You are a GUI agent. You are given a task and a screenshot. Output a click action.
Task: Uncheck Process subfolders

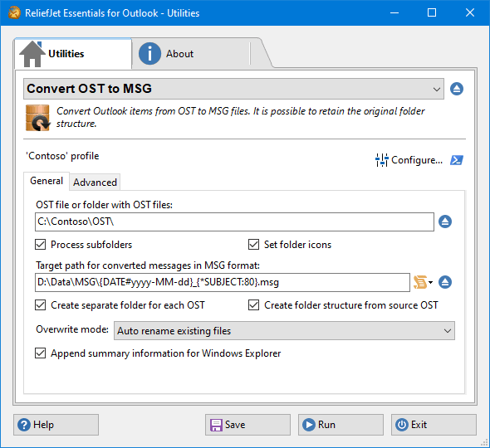pos(41,245)
